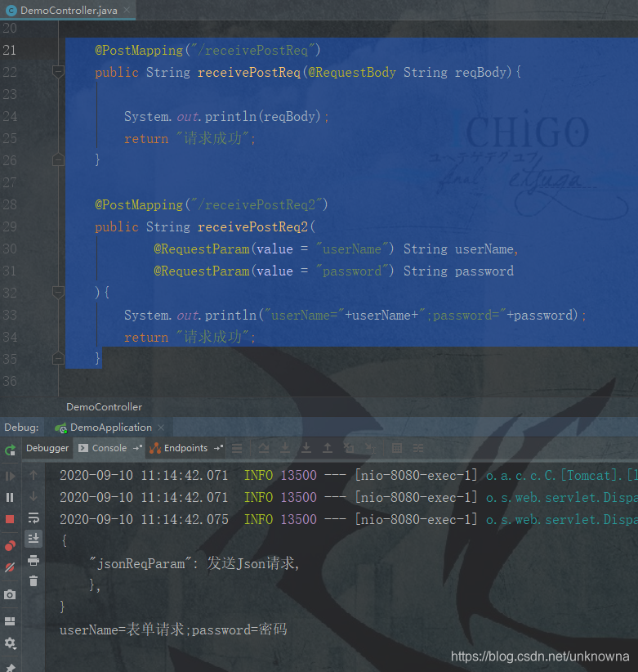Click the pin icon next to Console tab
The height and width of the screenshot is (672, 638).
pyautogui.click(x=137, y=448)
